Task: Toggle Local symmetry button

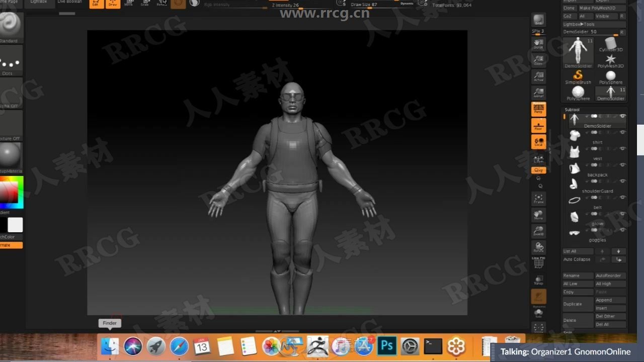Action: 538,142
